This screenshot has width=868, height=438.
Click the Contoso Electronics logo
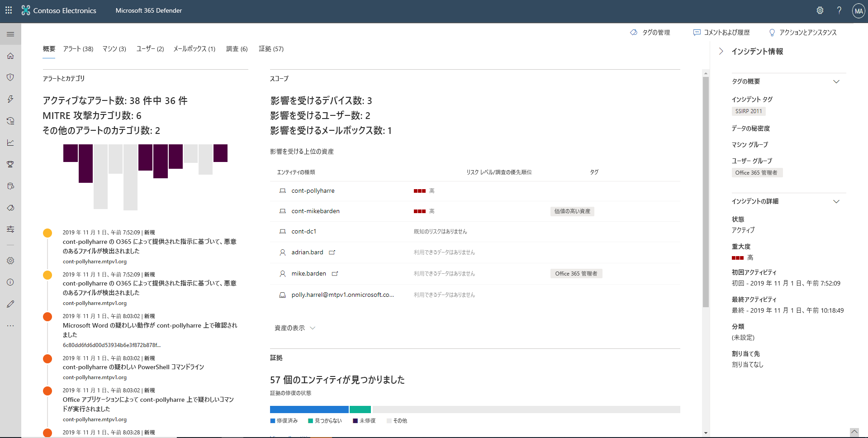pos(26,10)
